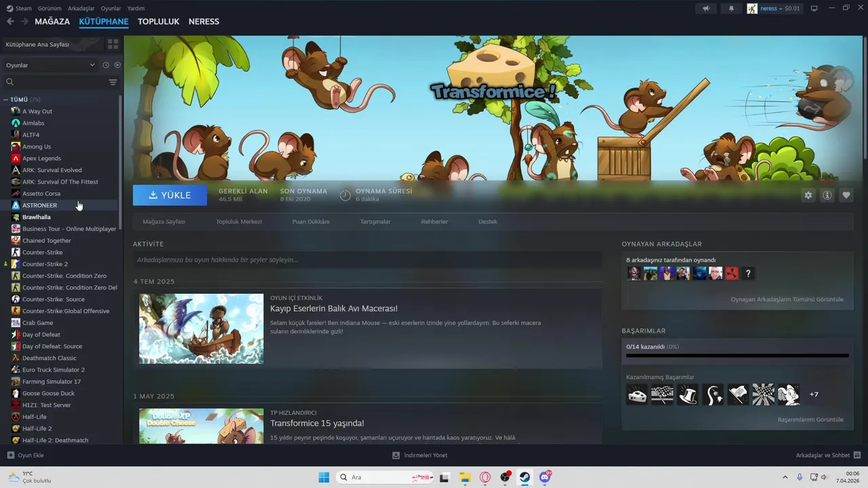
Task: Open the KÜTÜPHANE tab
Action: (104, 22)
